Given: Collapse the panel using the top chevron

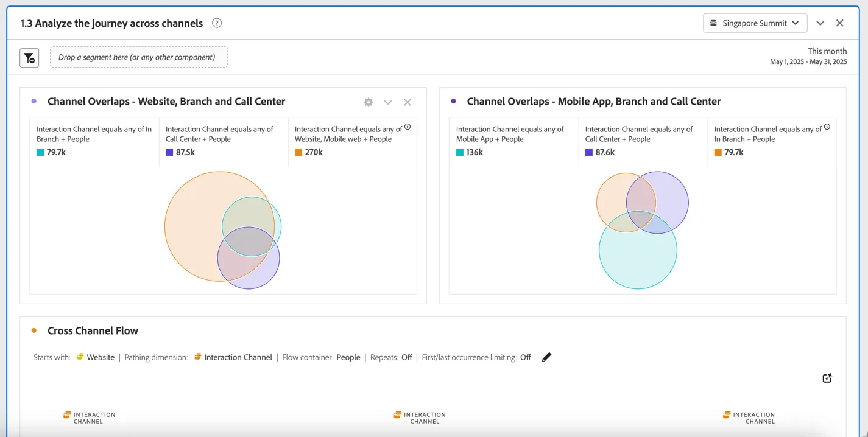Looking at the screenshot, I should coord(820,23).
